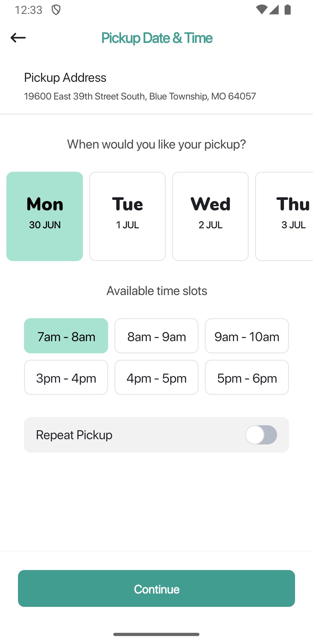Enable the Repeat Pickup toggle
The width and height of the screenshot is (313, 644).
click(261, 435)
